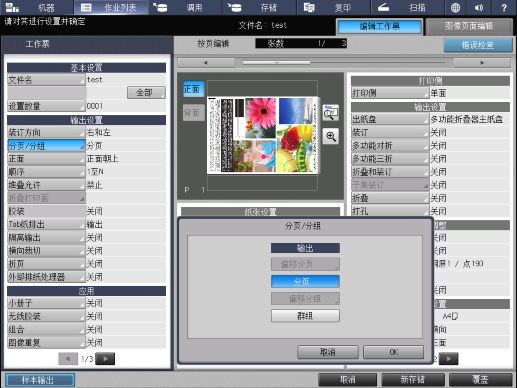The image size is (517, 388).
Task: Expand the 装订方向 setting
Action: point(46,132)
